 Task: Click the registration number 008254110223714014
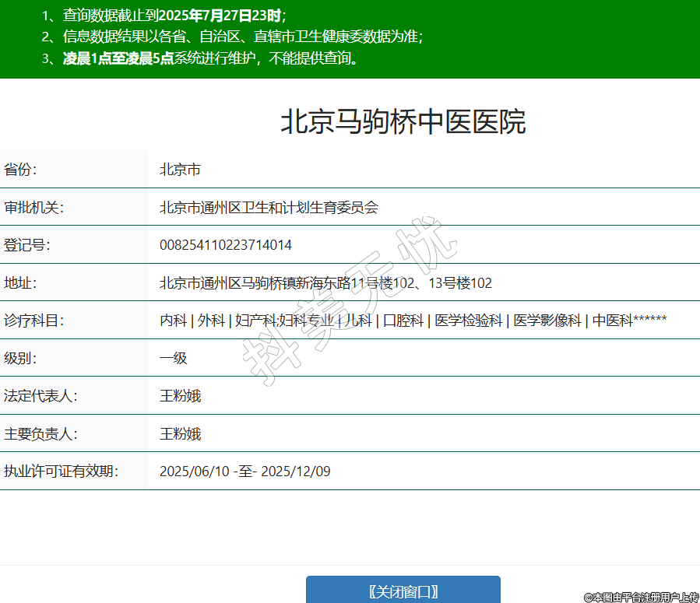click(x=226, y=245)
